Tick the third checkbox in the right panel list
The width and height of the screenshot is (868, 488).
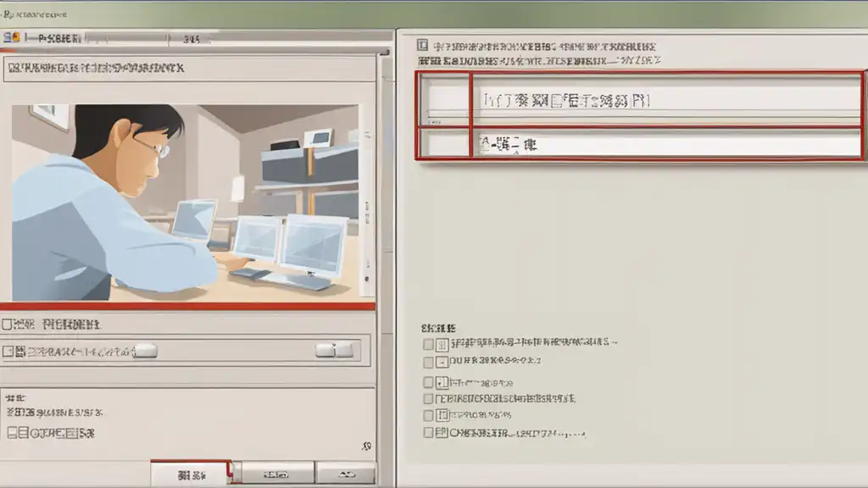pos(428,382)
